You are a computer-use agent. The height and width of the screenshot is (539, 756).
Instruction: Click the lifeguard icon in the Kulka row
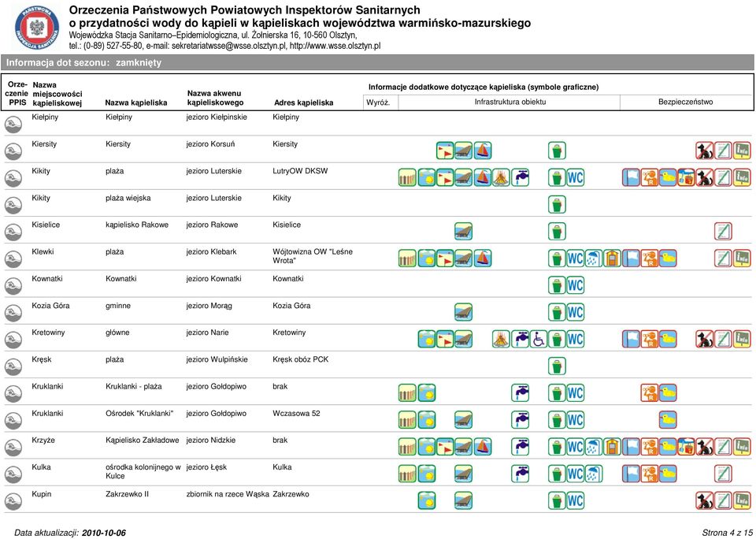pyautogui.click(x=650, y=474)
